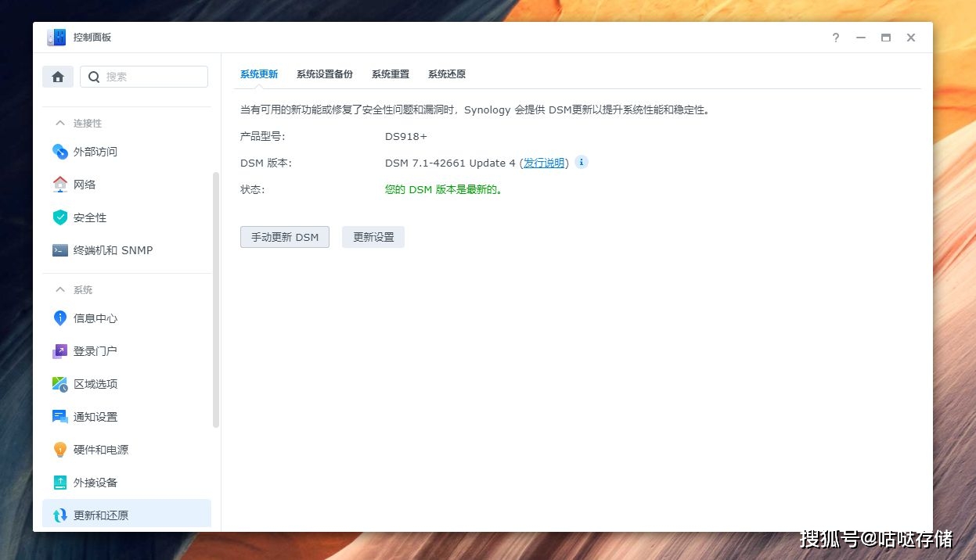Viewport: 976px width, 560px height.
Task: Click the search magnifier icon
Action: click(94, 77)
